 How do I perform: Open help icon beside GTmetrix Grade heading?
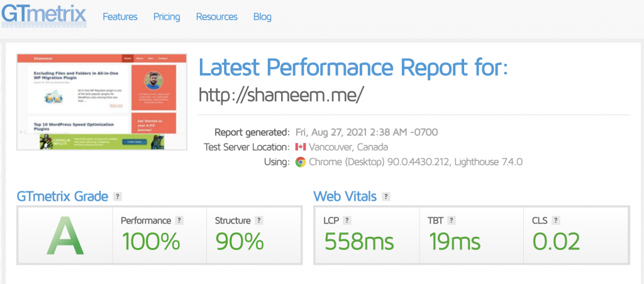[118, 197]
